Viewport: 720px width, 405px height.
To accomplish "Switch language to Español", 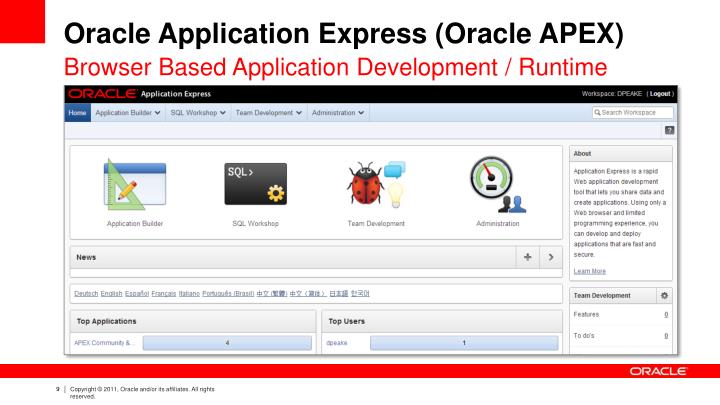I will pos(137,293).
